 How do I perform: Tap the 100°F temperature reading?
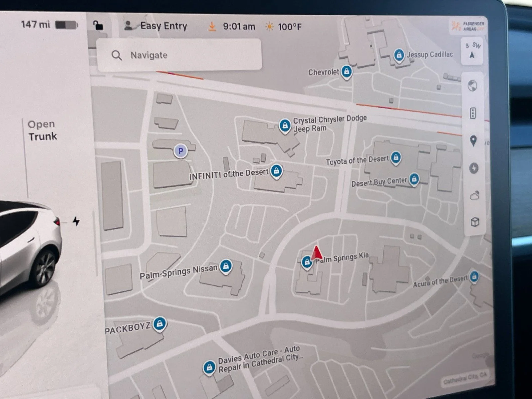(x=290, y=27)
